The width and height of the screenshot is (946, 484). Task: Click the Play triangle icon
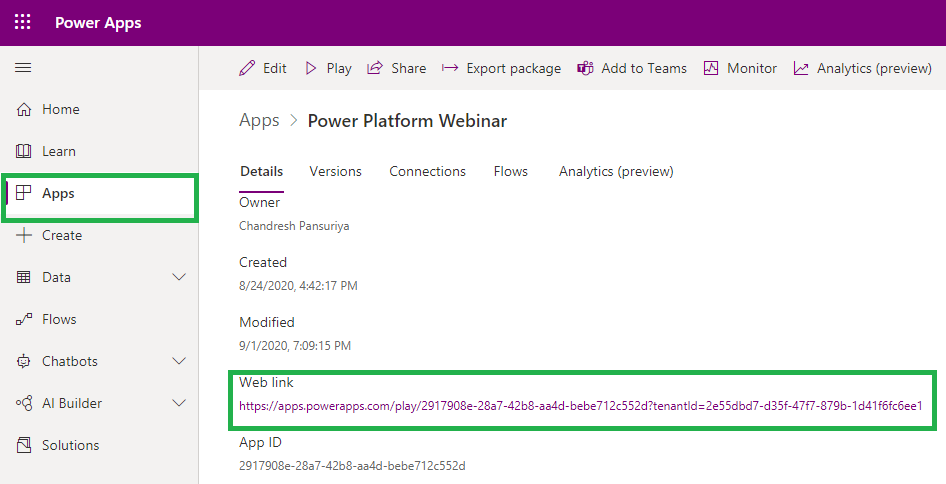coord(311,68)
